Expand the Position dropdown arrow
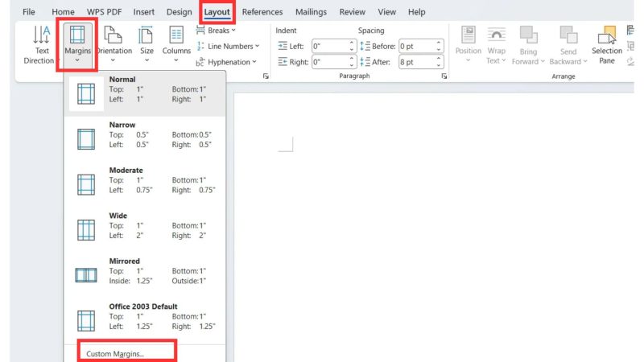The image size is (644, 362). click(469, 61)
